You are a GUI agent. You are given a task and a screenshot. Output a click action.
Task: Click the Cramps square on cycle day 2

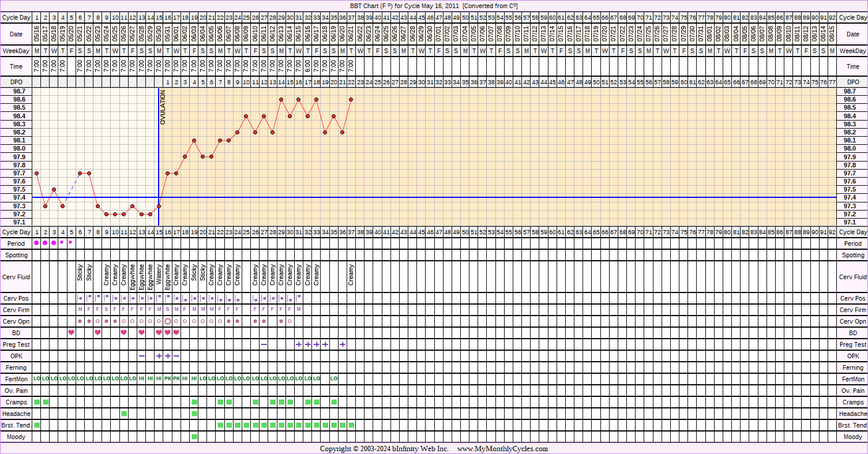click(x=46, y=402)
